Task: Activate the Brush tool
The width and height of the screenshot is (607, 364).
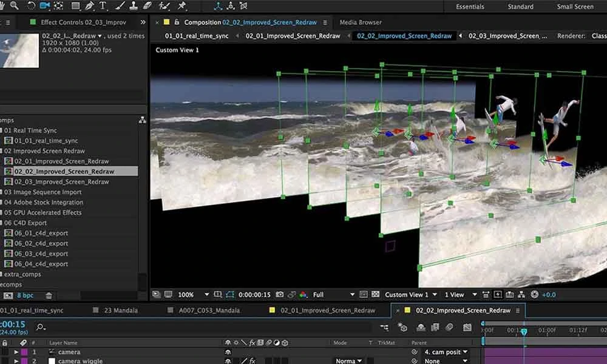Action: coord(119,6)
